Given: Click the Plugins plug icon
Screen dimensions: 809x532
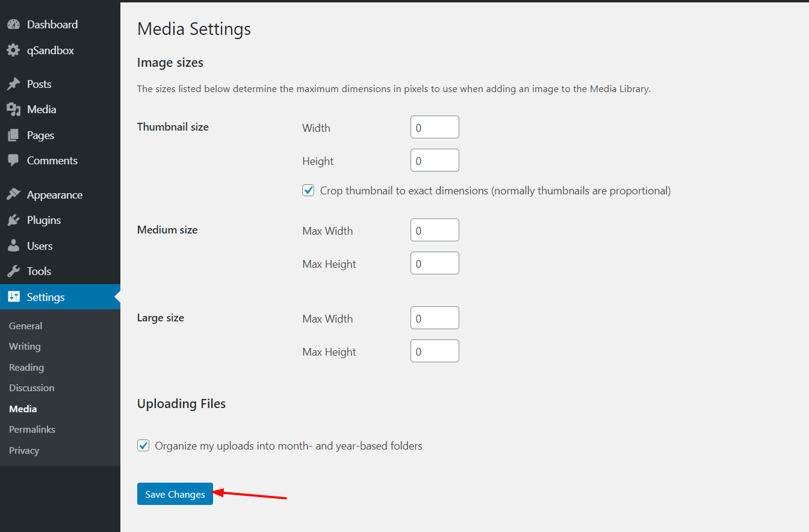Looking at the screenshot, I should pyautogui.click(x=13, y=220).
